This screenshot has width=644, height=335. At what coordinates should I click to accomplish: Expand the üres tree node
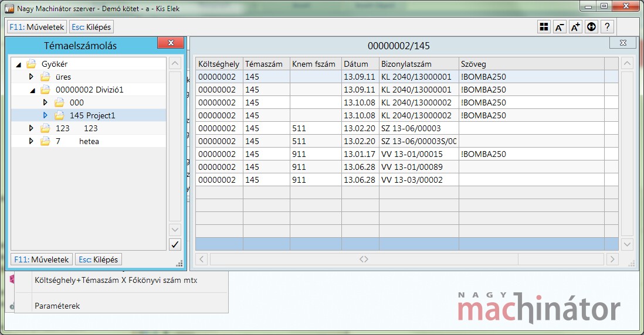(31, 77)
